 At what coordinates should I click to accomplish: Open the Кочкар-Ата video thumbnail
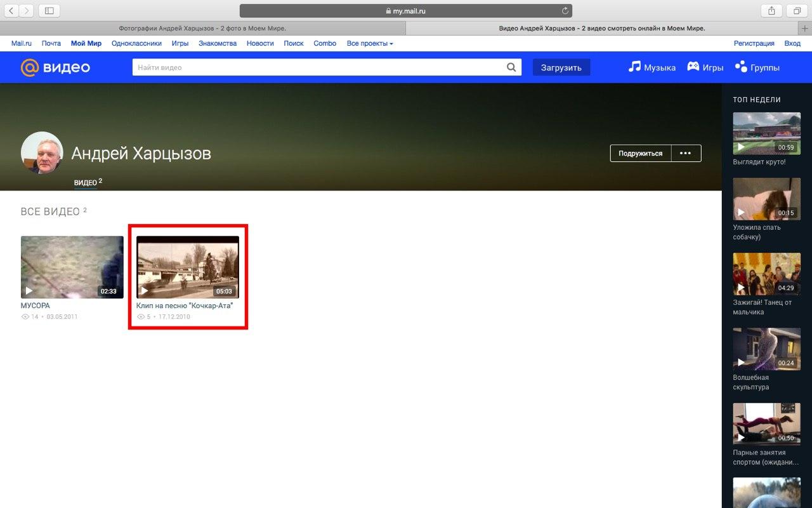tap(188, 267)
